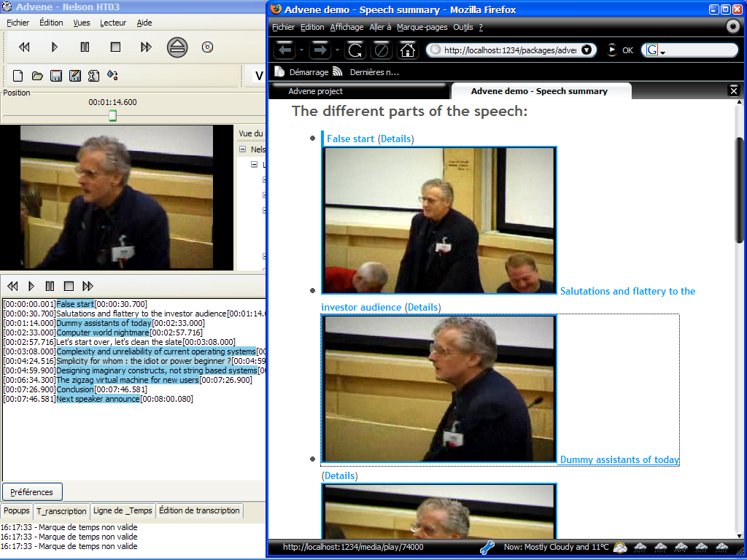The height and width of the screenshot is (560, 747).
Task: Click the Save As floppy-with-pencil icon
Action: [75, 76]
